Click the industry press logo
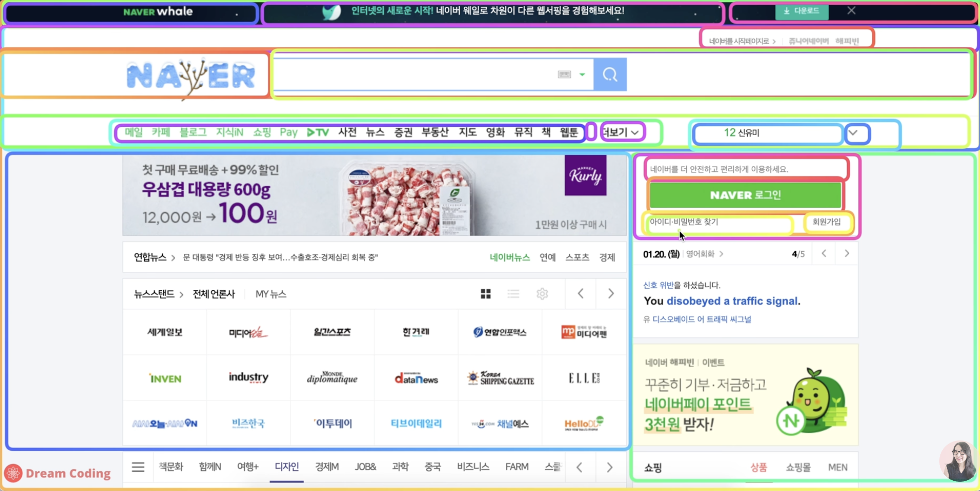980x491 pixels. coord(248,378)
